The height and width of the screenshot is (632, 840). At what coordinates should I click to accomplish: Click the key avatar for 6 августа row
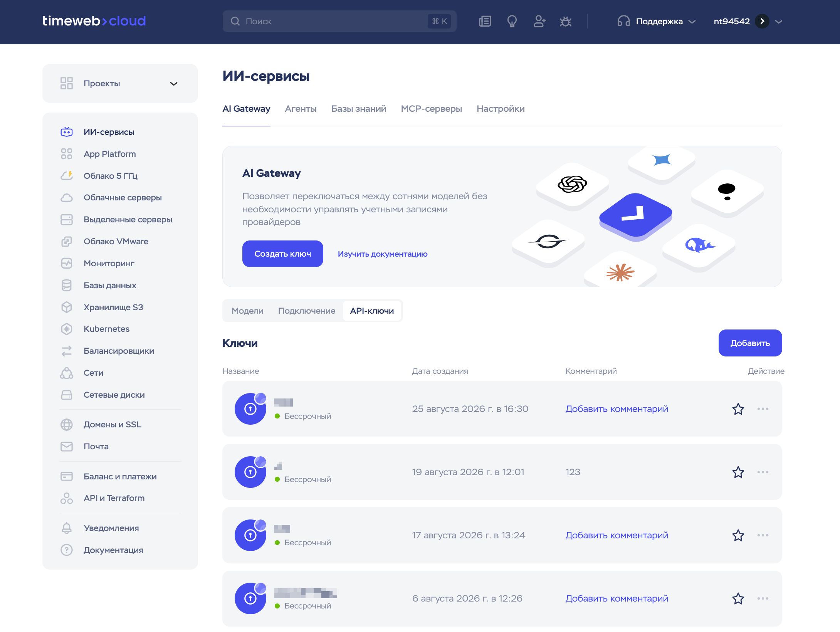pos(250,598)
